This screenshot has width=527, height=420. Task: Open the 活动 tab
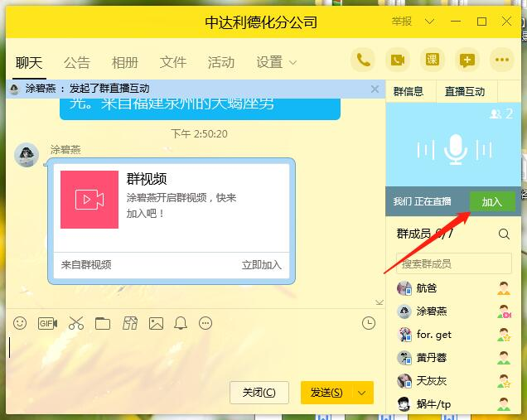click(220, 62)
